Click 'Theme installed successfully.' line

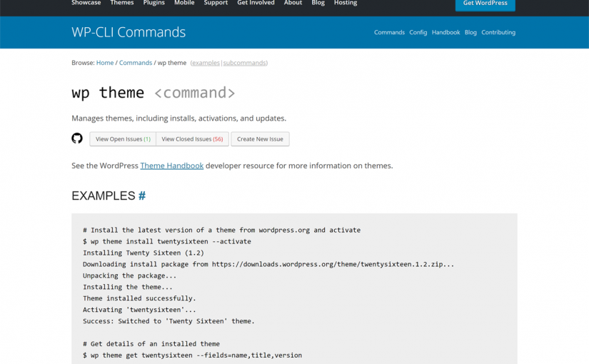139,298
